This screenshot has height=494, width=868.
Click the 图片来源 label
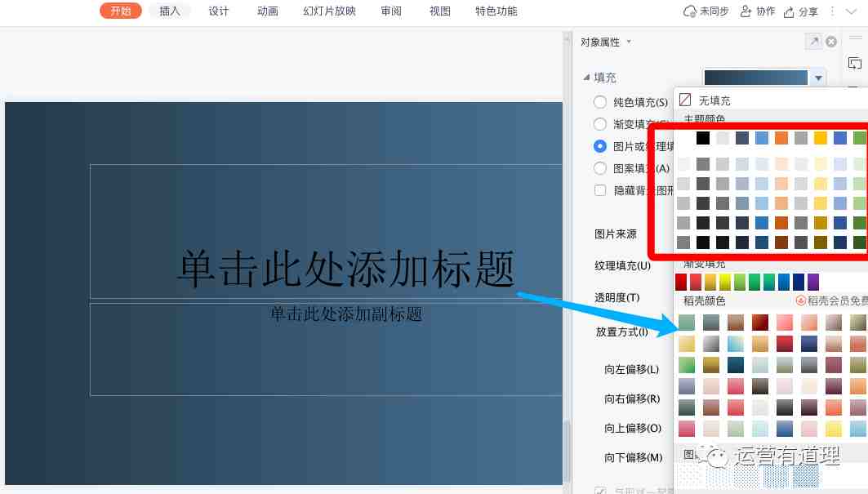point(616,234)
